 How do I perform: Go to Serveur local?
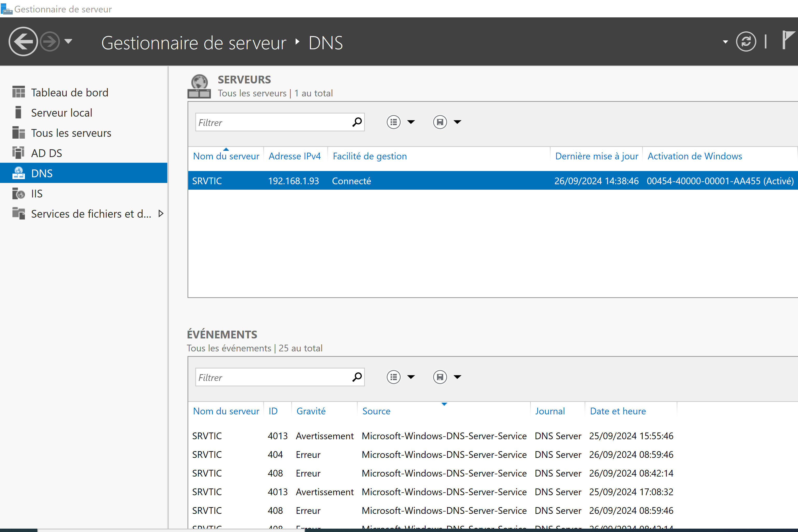pos(62,113)
